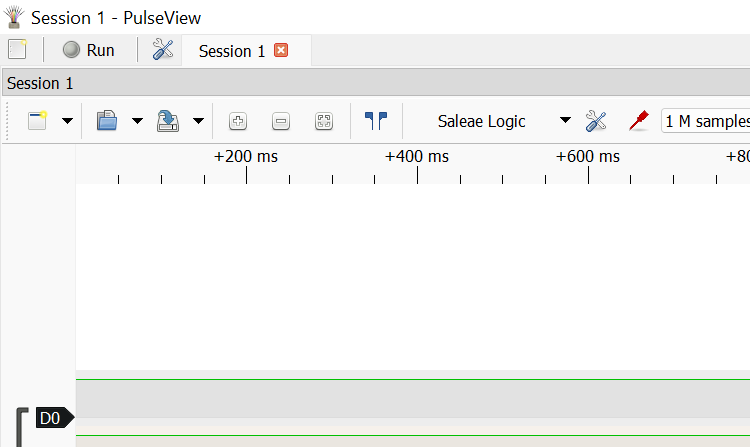Open the 1 M samples count box
Image resolution: width=750 pixels, height=447 pixels.
click(x=706, y=121)
